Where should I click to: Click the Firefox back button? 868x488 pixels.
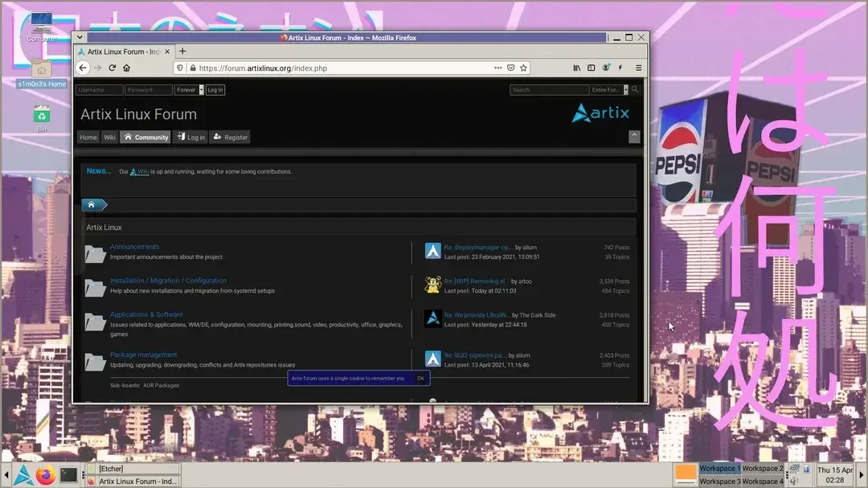pos(83,68)
